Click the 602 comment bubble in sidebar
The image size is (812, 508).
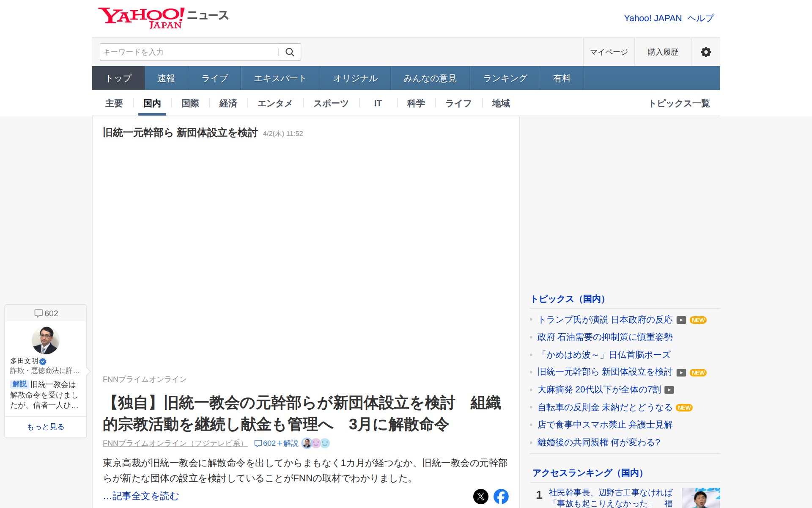coord(46,313)
